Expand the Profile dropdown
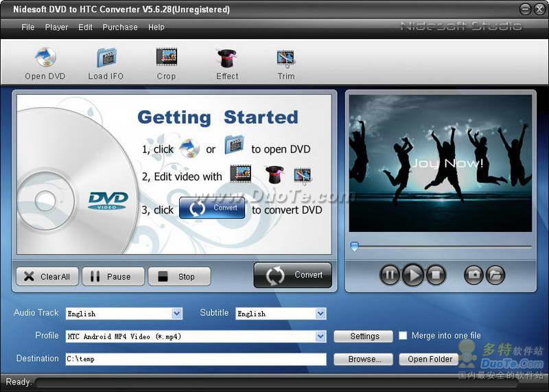The width and height of the screenshot is (549, 392). tap(320, 336)
